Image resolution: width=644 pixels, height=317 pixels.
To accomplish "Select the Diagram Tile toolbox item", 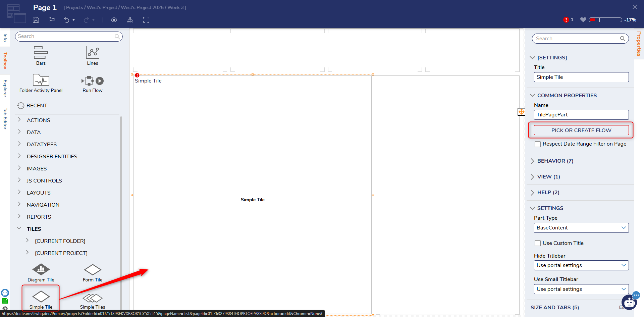I will [x=41, y=272].
